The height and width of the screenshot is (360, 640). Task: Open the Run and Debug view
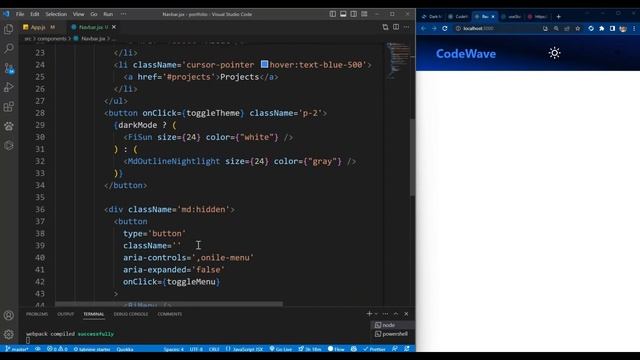tap(9, 87)
